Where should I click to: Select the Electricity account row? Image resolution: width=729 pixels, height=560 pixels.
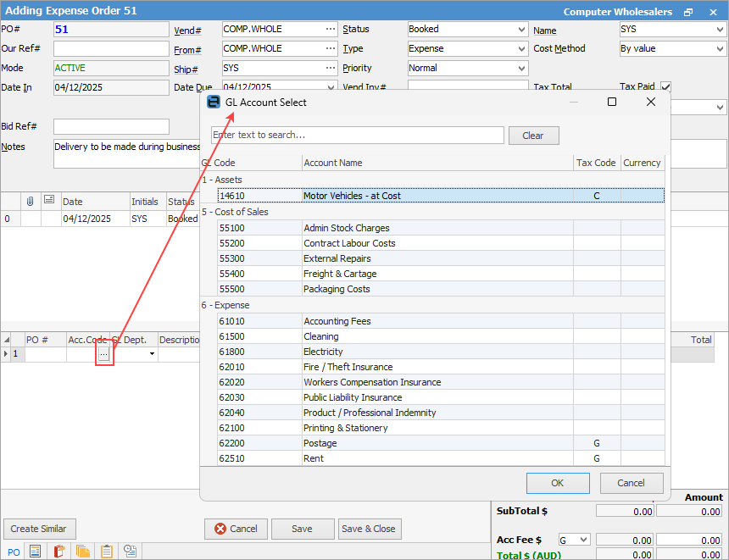tap(323, 352)
